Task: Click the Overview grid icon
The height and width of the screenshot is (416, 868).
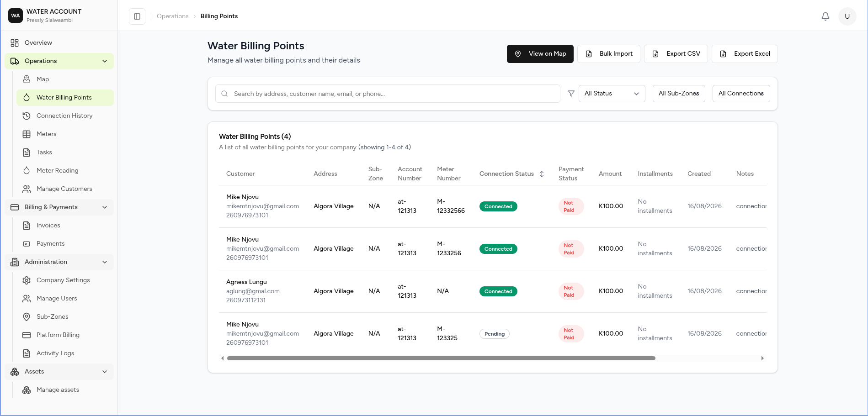Action: point(15,43)
